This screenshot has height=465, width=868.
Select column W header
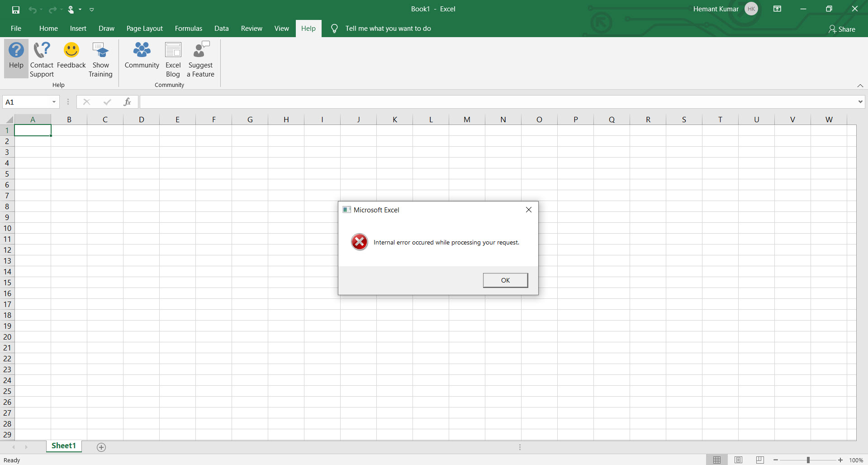tap(829, 120)
